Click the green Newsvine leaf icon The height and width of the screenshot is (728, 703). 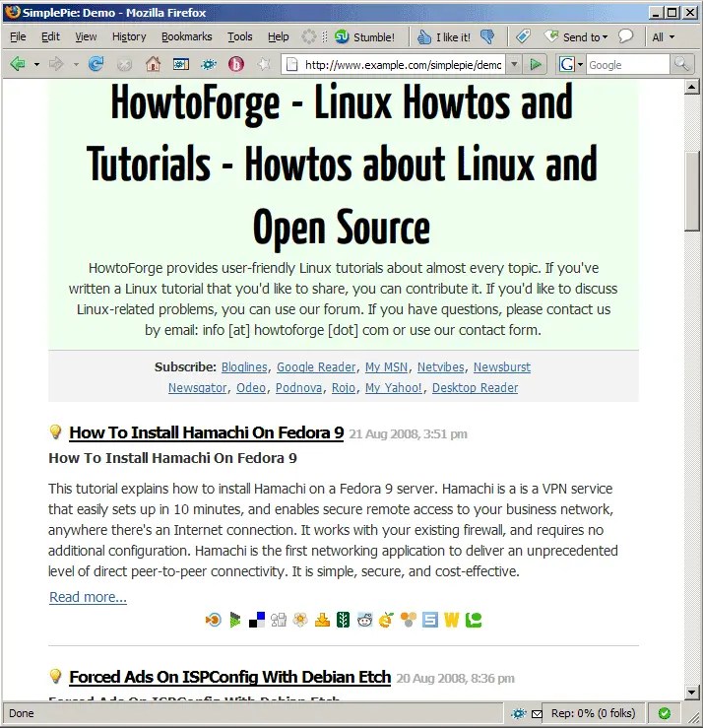(343, 620)
